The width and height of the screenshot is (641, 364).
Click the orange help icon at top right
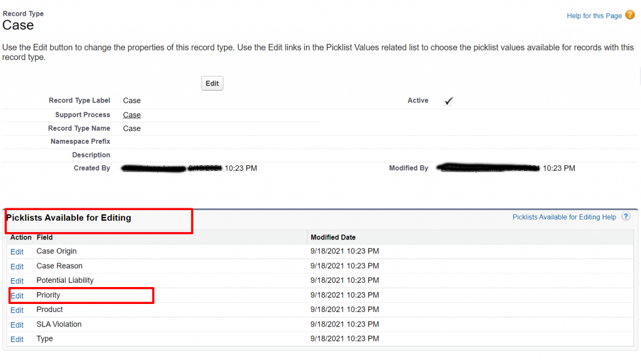coord(630,15)
